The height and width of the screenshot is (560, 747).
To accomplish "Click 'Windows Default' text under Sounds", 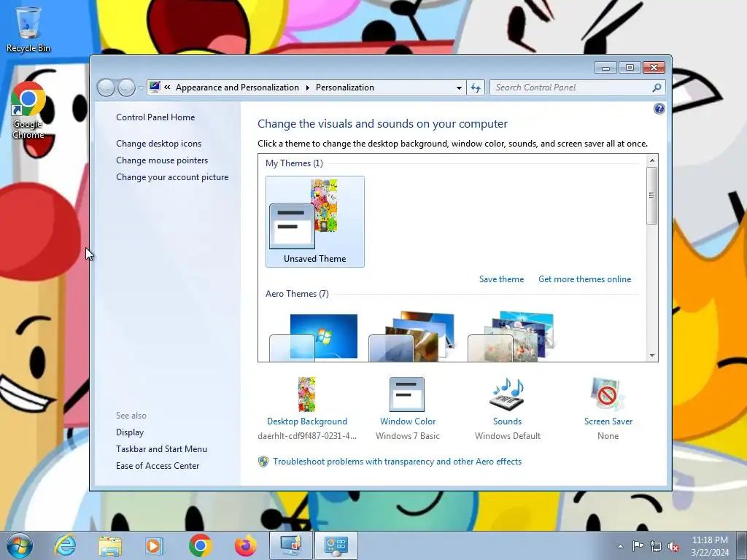I will click(x=508, y=436).
